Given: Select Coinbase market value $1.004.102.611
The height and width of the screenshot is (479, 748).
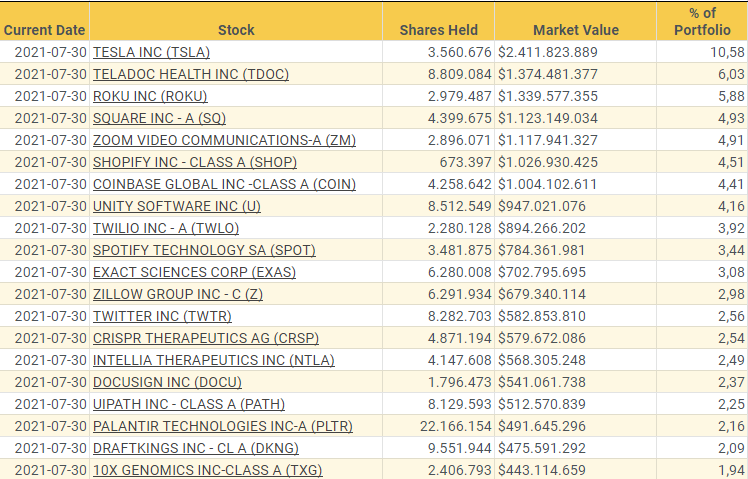Looking at the screenshot, I should 547,184.
